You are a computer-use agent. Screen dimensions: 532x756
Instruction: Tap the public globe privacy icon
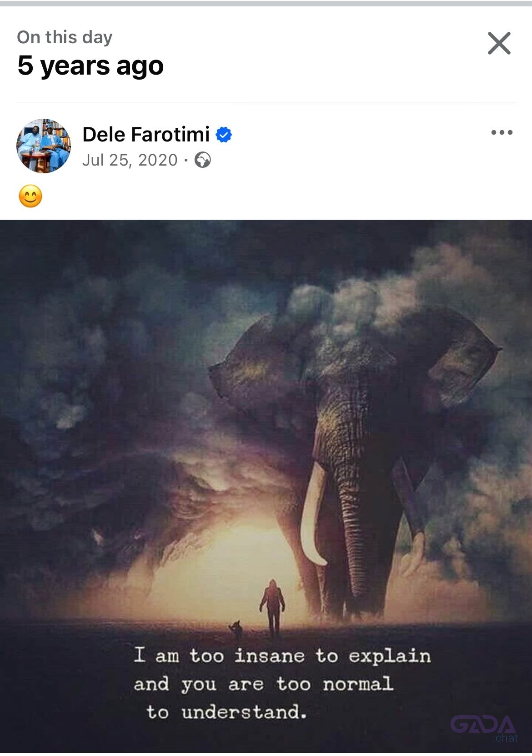pos(203,160)
